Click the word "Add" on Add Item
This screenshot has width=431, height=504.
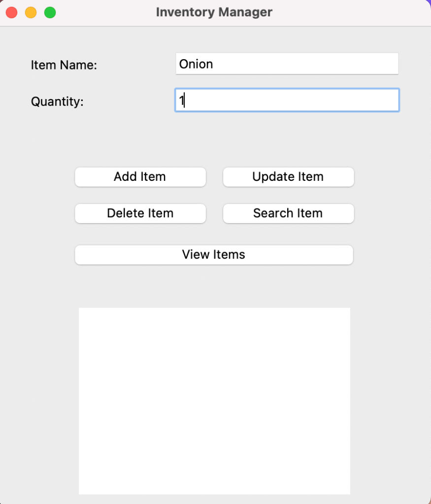tap(125, 177)
